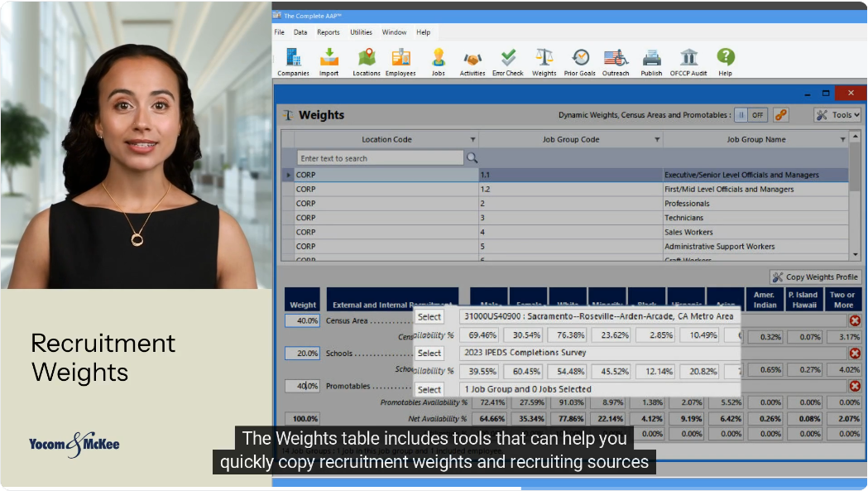Click the green Help question mark icon

coord(725,61)
